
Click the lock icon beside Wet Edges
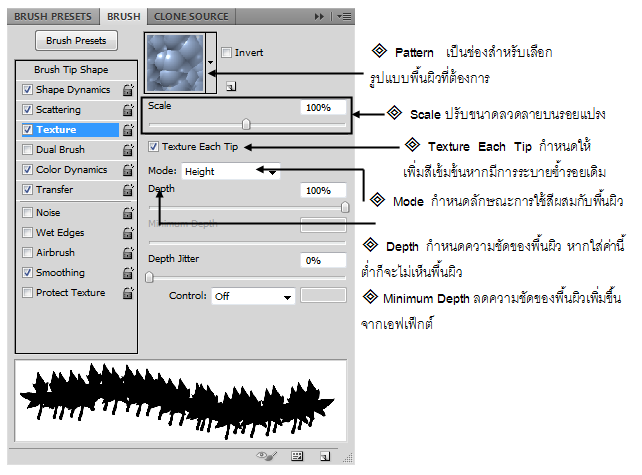click(x=128, y=233)
